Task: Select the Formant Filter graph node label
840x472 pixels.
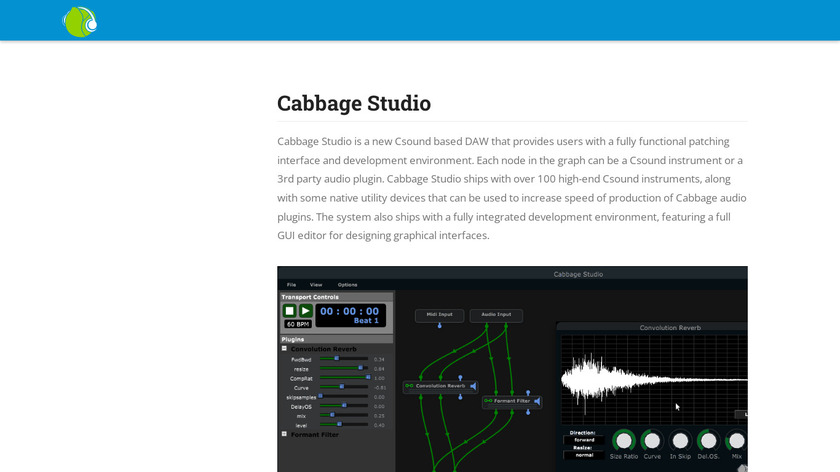Action: coord(512,401)
